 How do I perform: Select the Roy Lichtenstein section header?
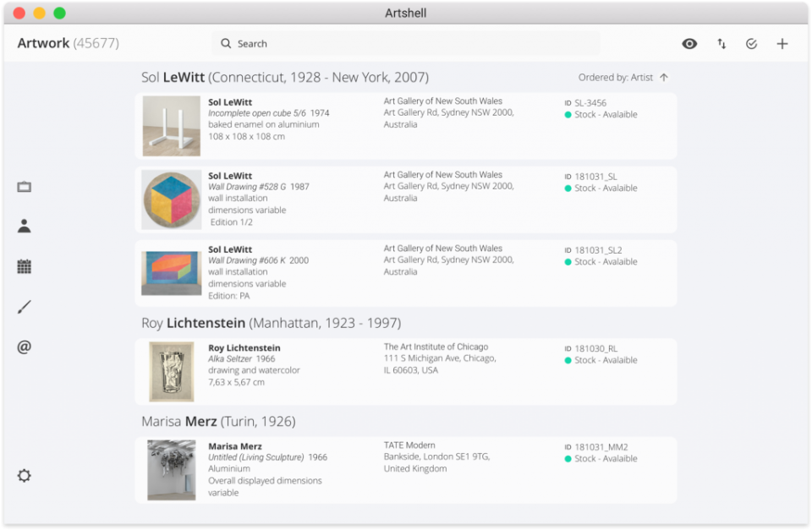pyautogui.click(x=271, y=323)
